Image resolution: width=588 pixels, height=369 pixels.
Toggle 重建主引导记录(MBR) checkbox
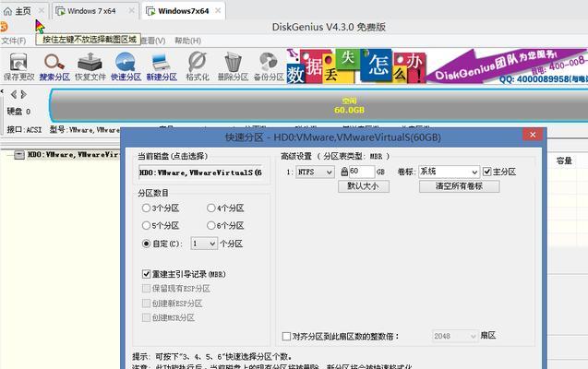pyautogui.click(x=146, y=274)
